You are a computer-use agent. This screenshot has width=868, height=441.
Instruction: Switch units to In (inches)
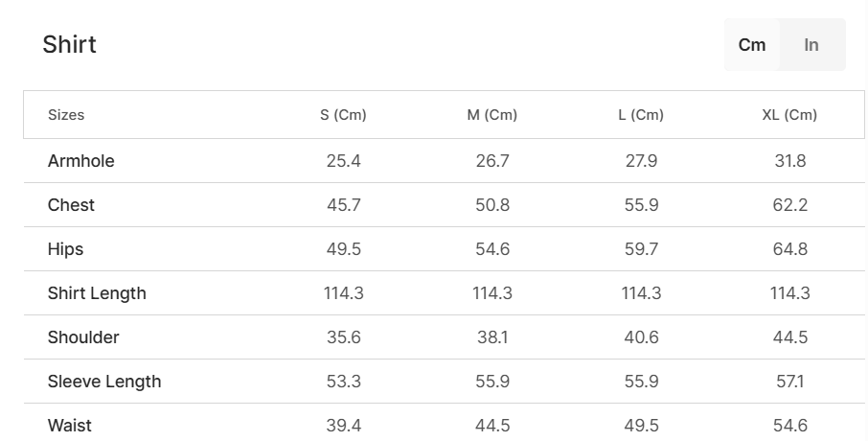(x=811, y=45)
